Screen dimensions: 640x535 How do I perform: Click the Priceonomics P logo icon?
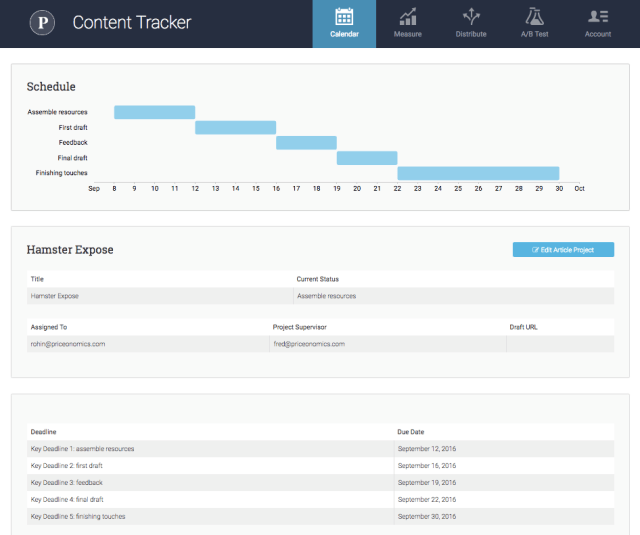(41, 22)
